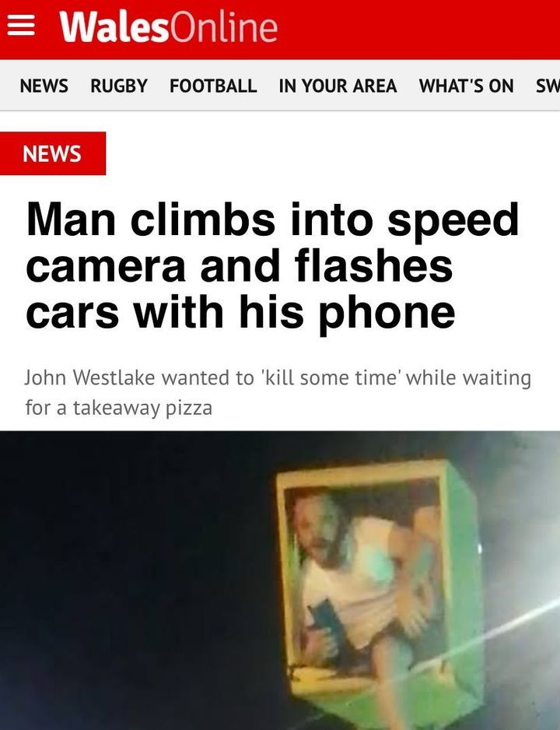Switch to the FOOTBALL section
560x730 pixels.
[x=213, y=86]
